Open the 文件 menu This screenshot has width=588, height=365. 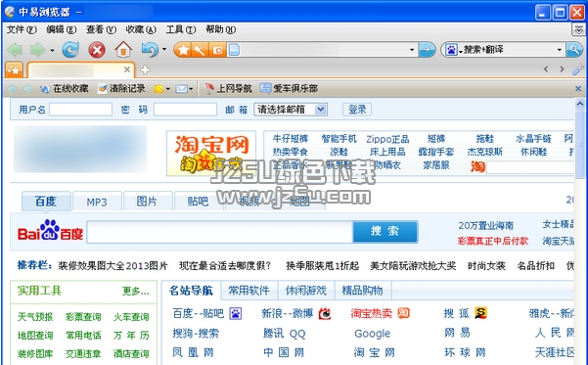pos(22,29)
